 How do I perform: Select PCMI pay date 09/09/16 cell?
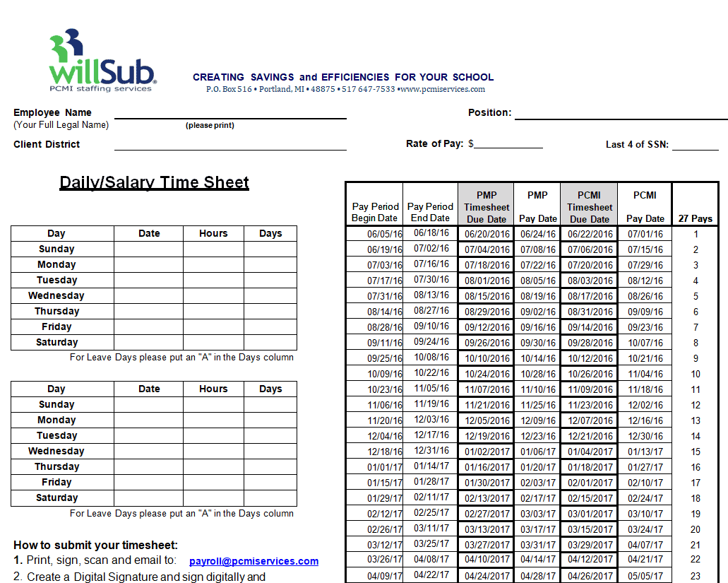coord(645,312)
